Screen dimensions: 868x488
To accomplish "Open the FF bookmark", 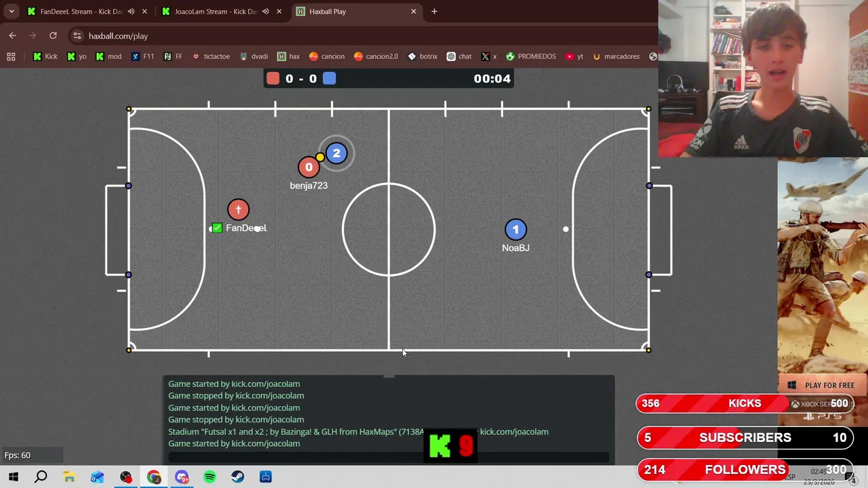I will click(x=172, y=56).
